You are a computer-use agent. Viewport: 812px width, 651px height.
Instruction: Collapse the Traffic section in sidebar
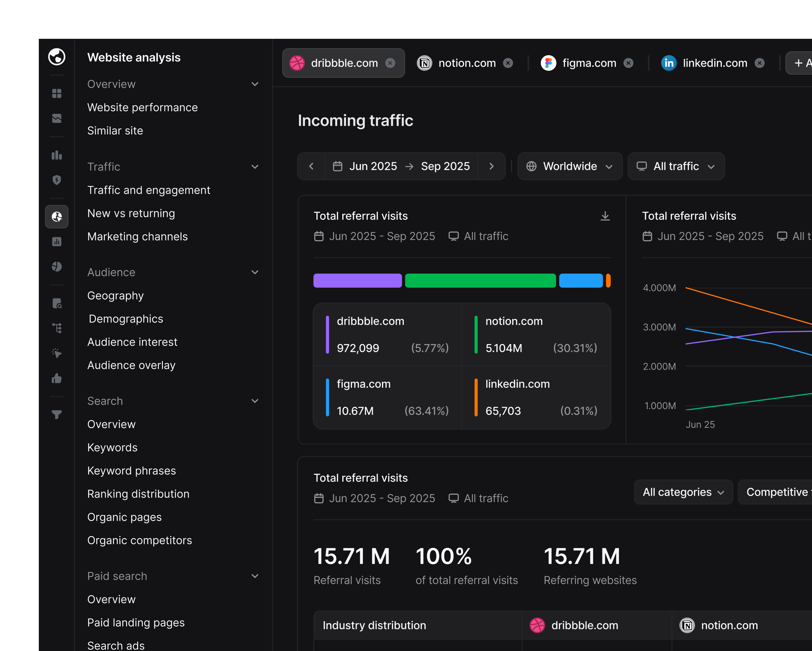pyautogui.click(x=255, y=167)
